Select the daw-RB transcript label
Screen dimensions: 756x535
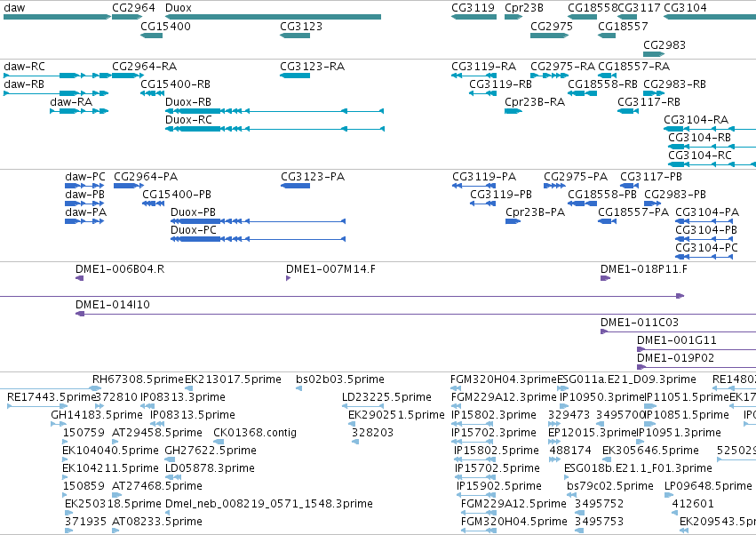(24, 84)
